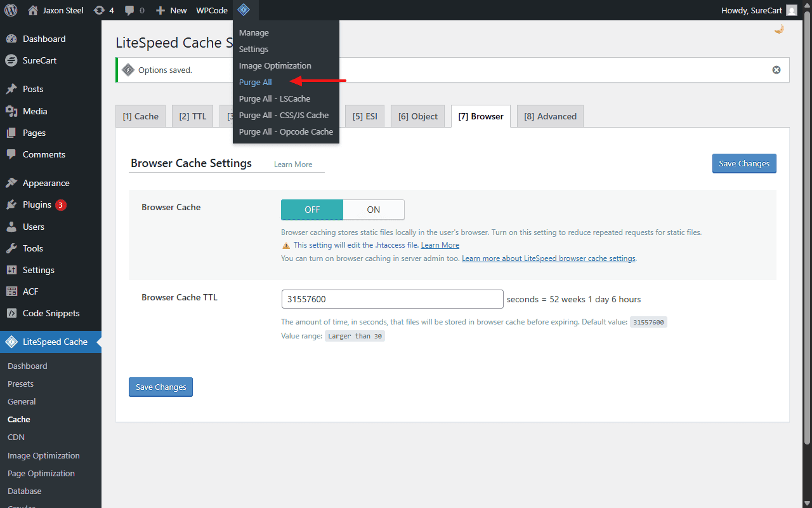This screenshot has width=812, height=508.
Task: Click the Tools wrench icon
Action: [11, 248]
